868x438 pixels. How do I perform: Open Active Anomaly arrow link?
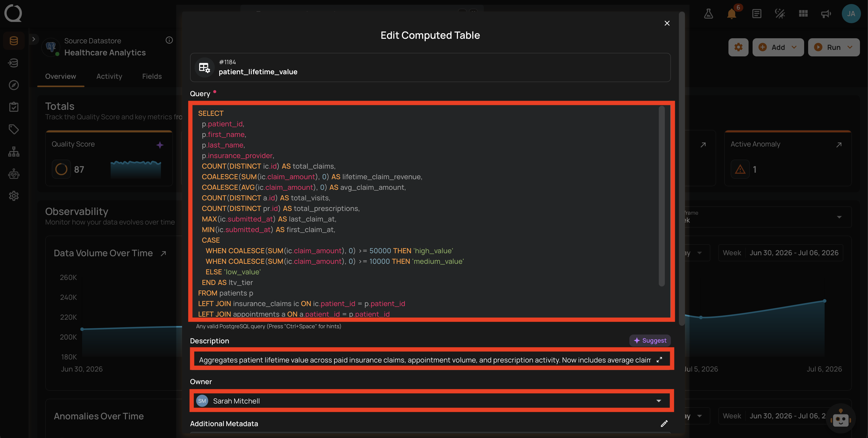pyautogui.click(x=839, y=145)
